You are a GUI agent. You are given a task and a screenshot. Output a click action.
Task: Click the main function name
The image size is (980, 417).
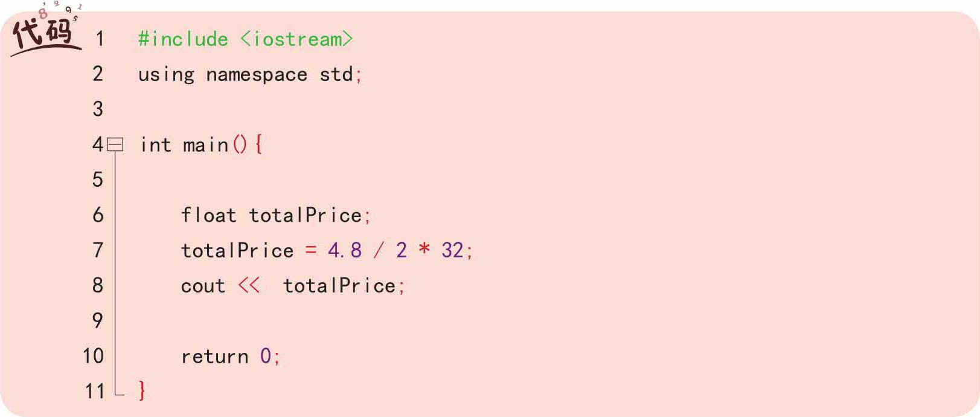tap(205, 145)
